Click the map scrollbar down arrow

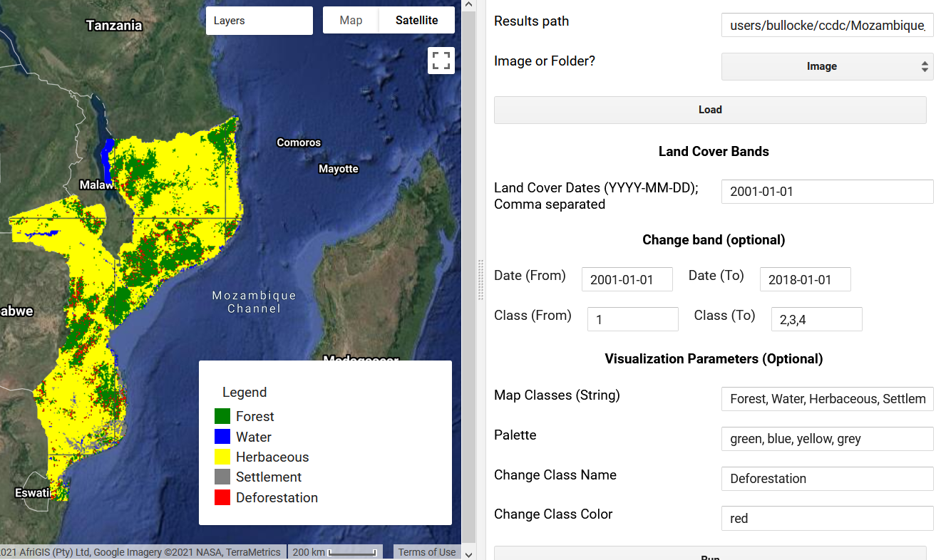pos(468,554)
